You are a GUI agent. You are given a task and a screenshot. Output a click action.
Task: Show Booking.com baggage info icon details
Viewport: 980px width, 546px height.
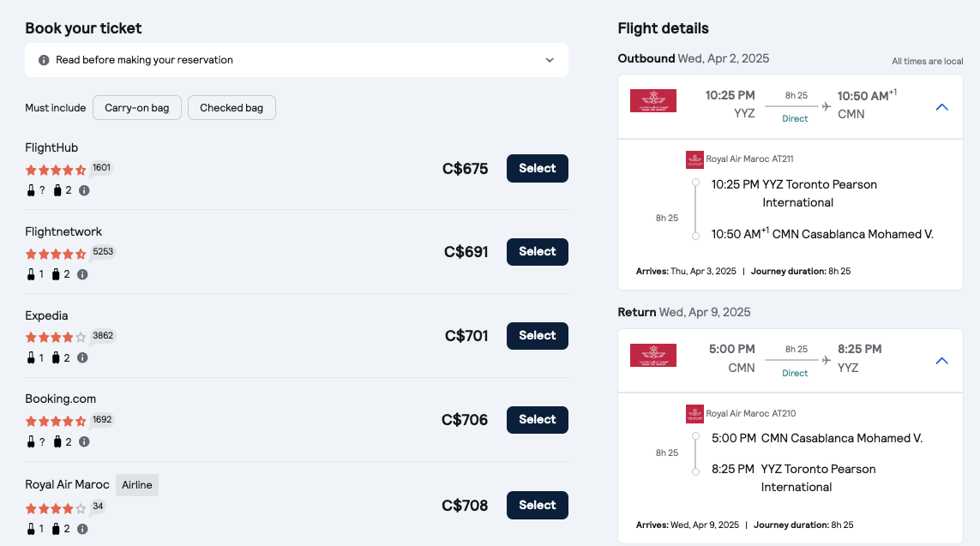[x=84, y=441]
